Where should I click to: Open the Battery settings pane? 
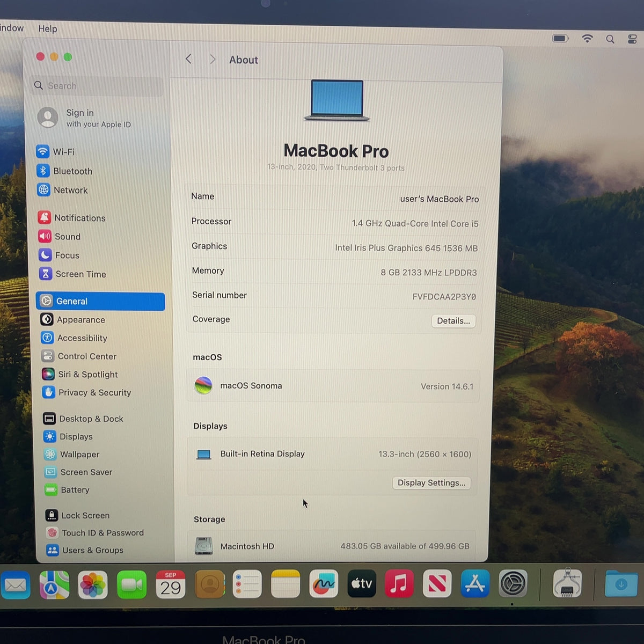tap(67, 490)
